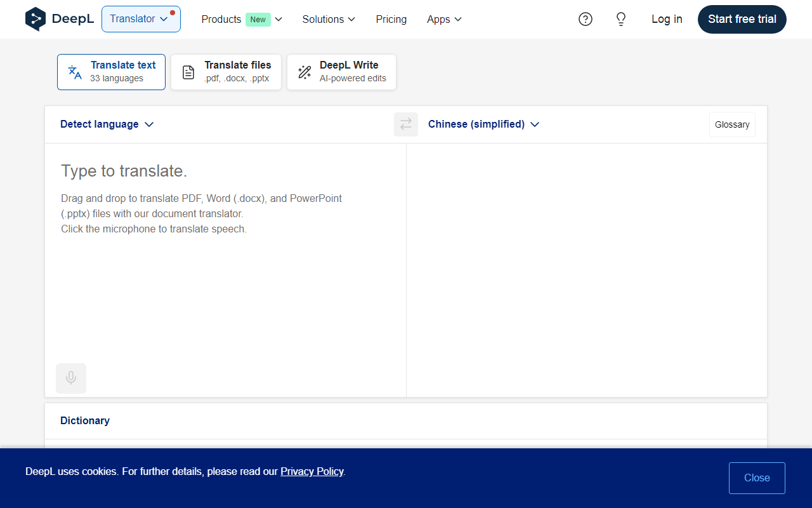Open the Privacy Policy link
This screenshot has height=508, width=812.
click(312, 471)
